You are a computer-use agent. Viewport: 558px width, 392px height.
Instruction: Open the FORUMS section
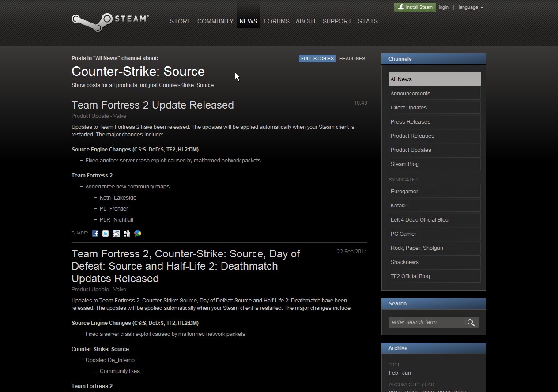(276, 21)
